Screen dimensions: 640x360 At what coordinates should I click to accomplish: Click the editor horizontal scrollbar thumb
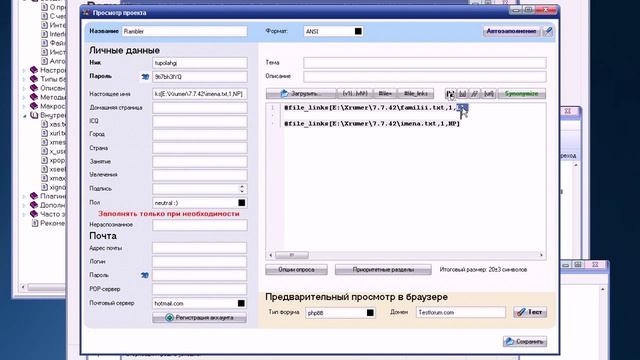pyautogui.click(x=291, y=255)
